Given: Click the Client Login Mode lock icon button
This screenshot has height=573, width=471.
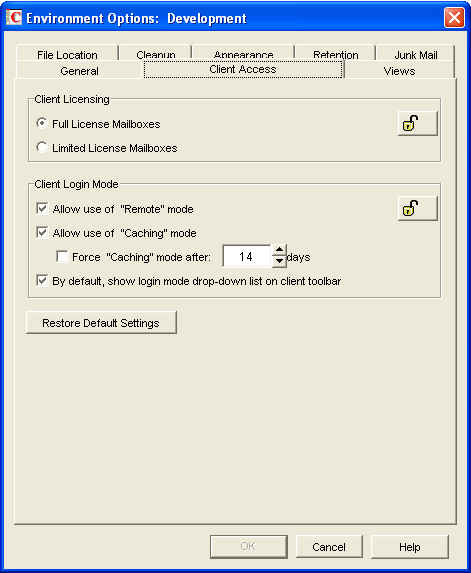Looking at the screenshot, I should (x=418, y=209).
